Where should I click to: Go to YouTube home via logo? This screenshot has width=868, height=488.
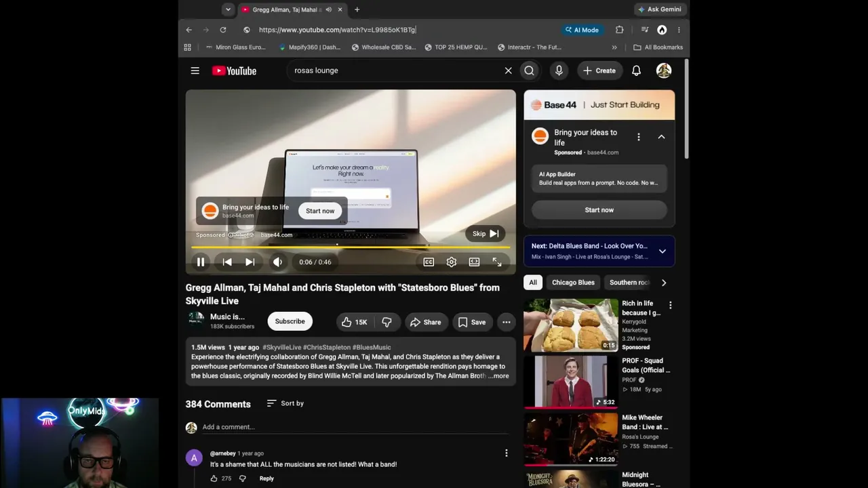[234, 70]
